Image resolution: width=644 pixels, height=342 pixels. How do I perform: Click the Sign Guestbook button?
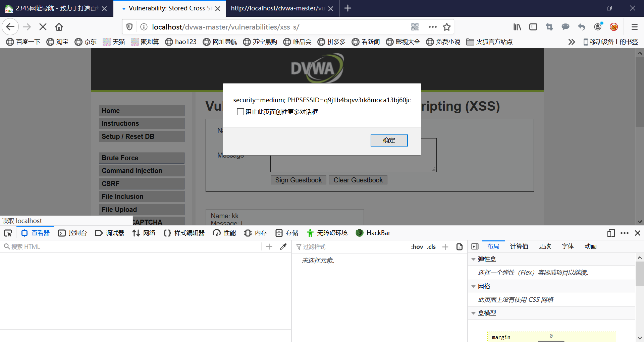point(298,180)
